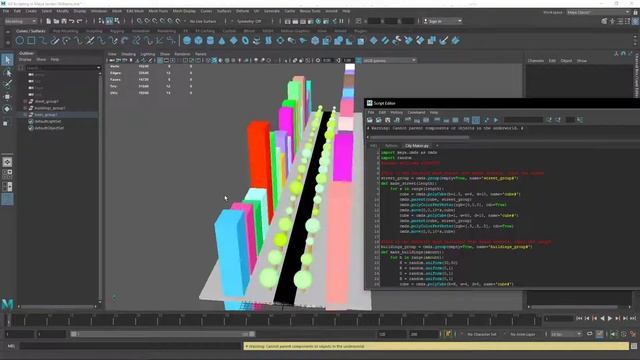This screenshot has width=640, height=360.
Task: Open the History menu in Script Editor
Action: [x=396, y=112]
